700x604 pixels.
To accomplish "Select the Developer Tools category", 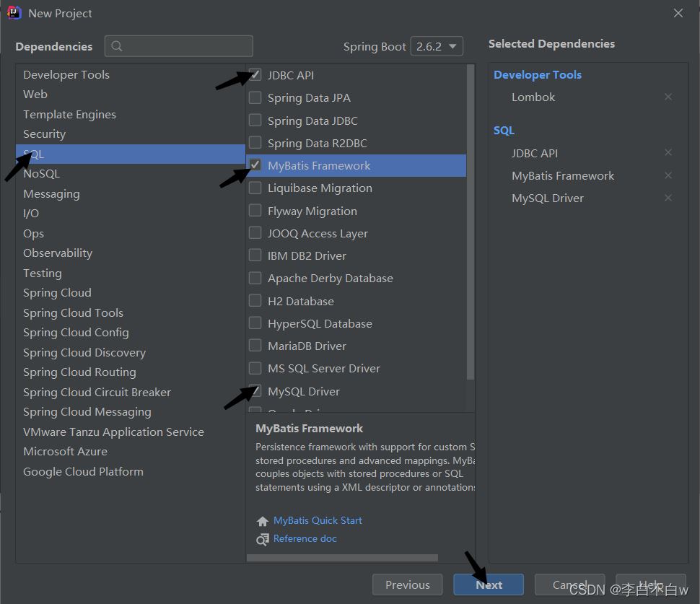I will (x=131, y=74).
